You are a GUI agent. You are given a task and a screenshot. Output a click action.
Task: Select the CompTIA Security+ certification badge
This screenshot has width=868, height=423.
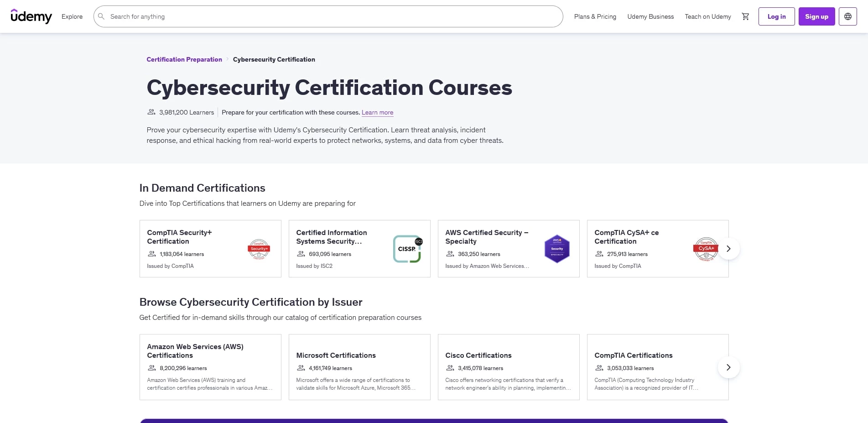pos(258,249)
